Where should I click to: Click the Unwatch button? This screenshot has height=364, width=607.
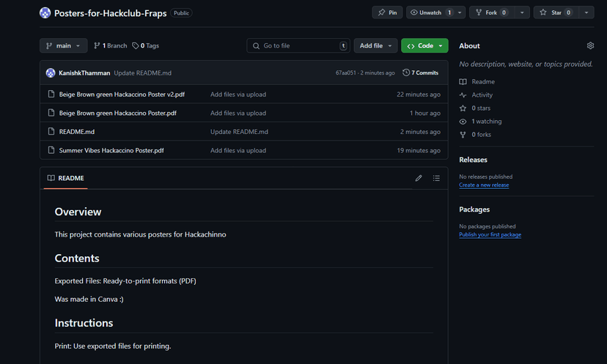pos(430,12)
